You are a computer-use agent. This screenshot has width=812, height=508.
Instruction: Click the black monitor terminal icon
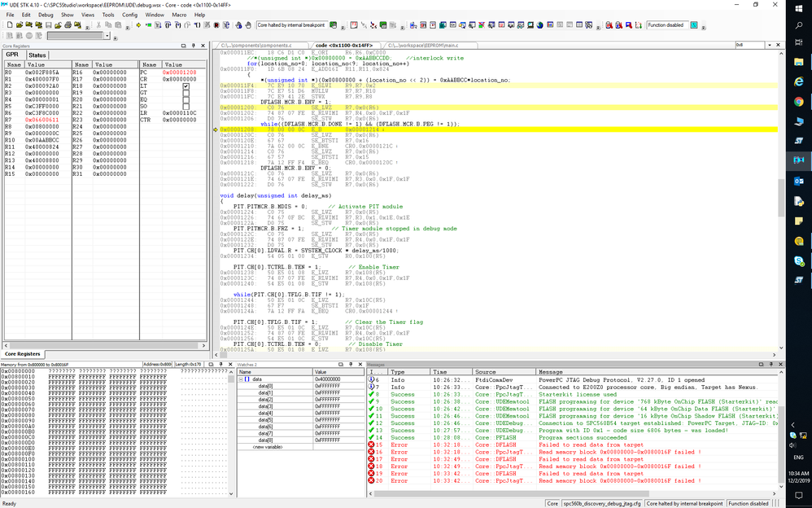click(530, 25)
